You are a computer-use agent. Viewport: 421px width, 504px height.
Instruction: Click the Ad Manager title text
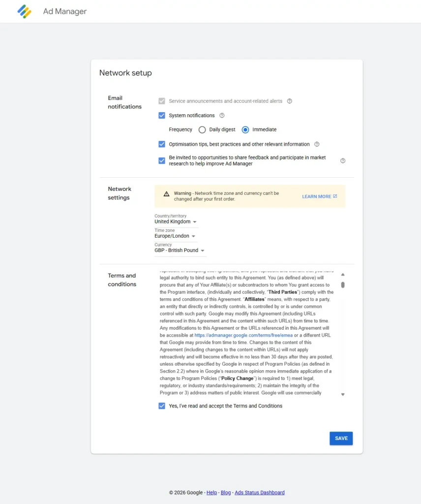click(x=65, y=11)
